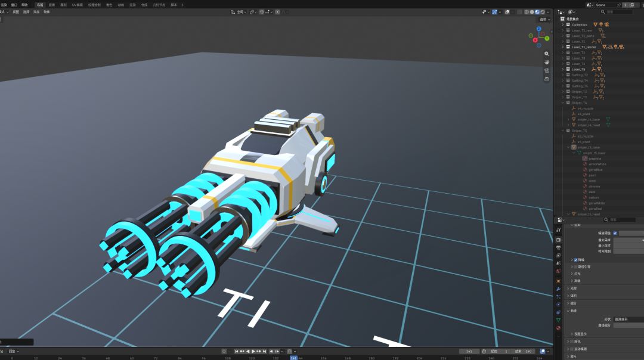644x360 pixels.
Task: Click the Z axis on the navigation gizmo
Action: click(x=539, y=29)
